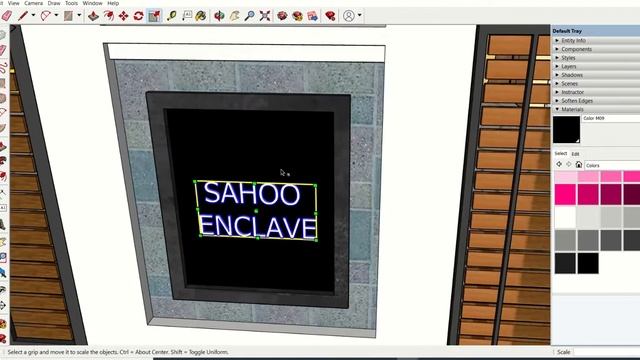Select the Text label tool

[x=187, y=16]
